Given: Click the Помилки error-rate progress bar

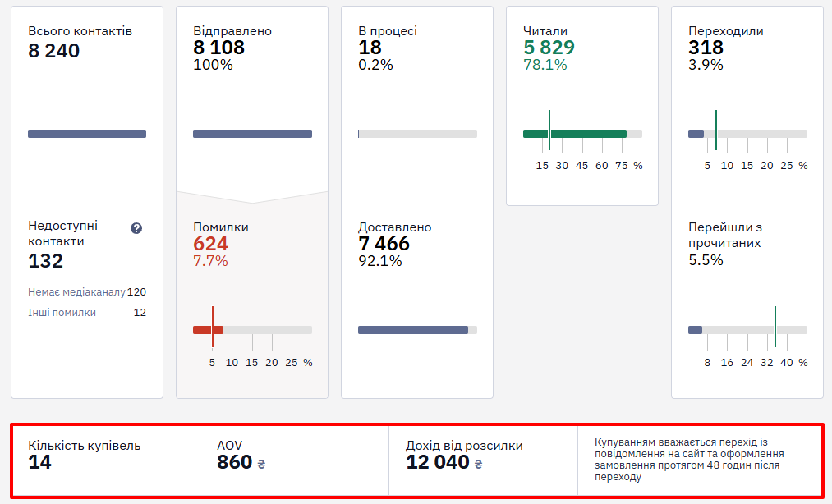Looking at the screenshot, I should pos(253,330).
